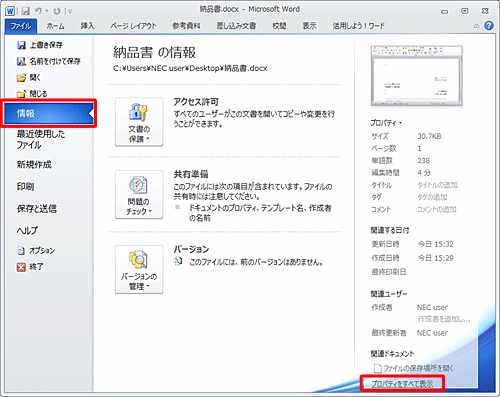The image size is (500, 397).
Task: Click the バージョン heading
Action: click(191, 249)
